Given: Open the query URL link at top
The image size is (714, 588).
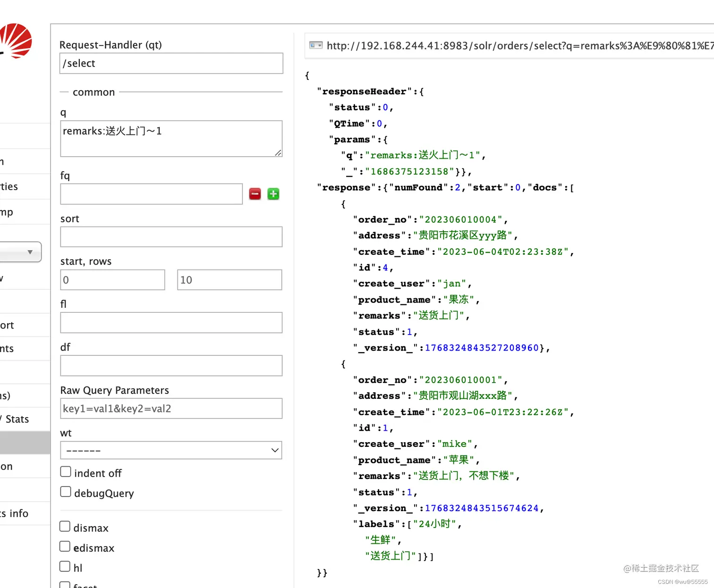Looking at the screenshot, I should [x=520, y=46].
